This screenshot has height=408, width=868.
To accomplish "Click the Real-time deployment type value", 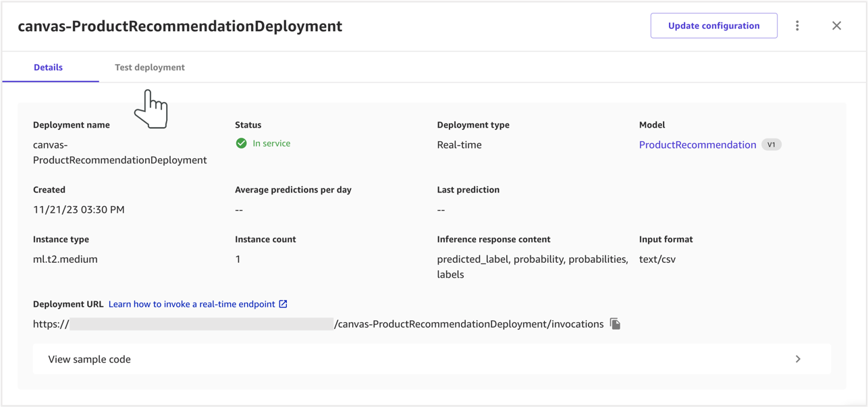I will click(459, 145).
